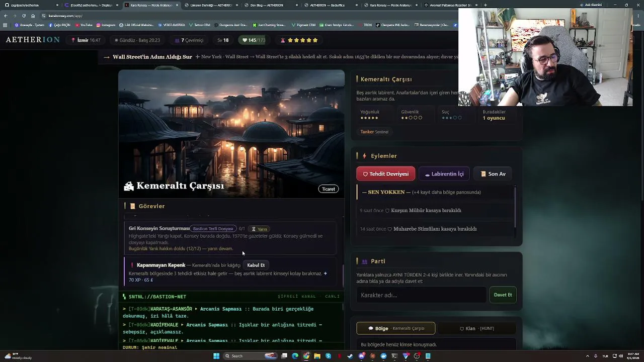
Task: Click the ŞİFRELİ KANAL · CANLI label
Action: 309,297
